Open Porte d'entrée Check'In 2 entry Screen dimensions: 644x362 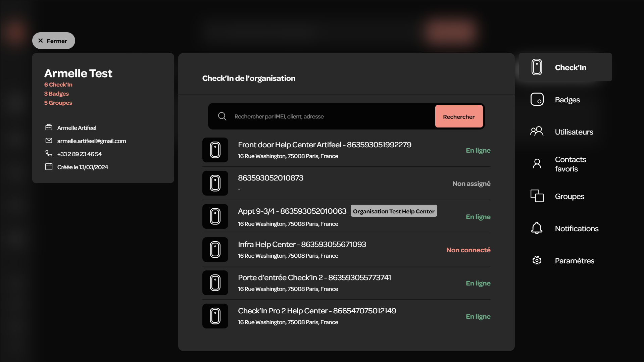point(346,283)
